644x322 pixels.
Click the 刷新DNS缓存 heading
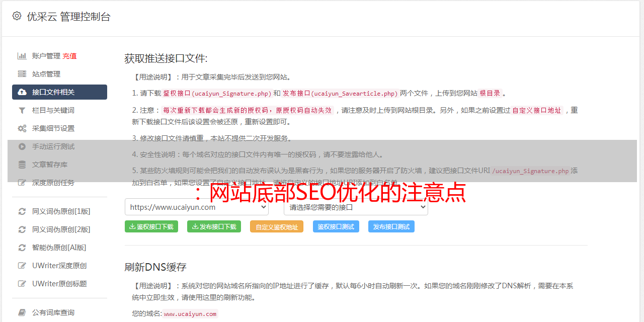(156, 267)
